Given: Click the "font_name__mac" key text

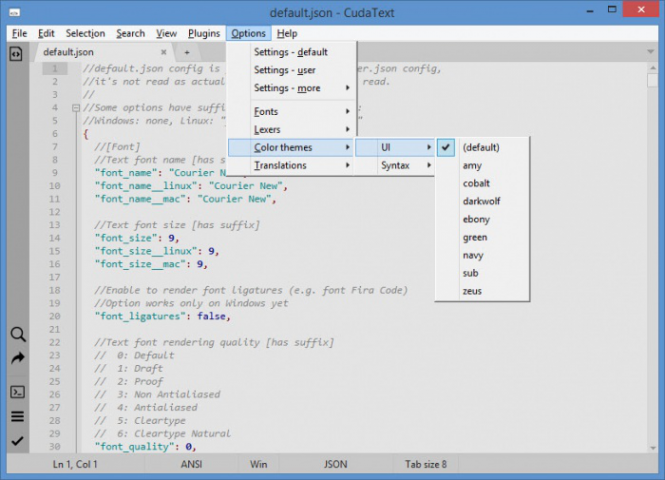Looking at the screenshot, I should pos(140,199).
